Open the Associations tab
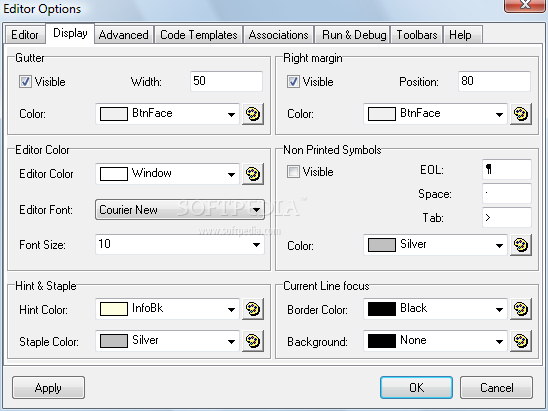This screenshot has width=548, height=411. point(279,35)
